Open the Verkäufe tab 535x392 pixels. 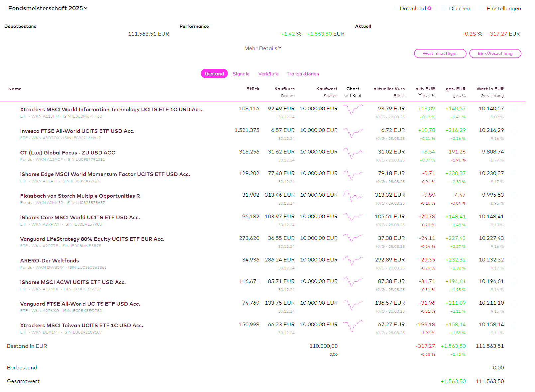click(268, 74)
